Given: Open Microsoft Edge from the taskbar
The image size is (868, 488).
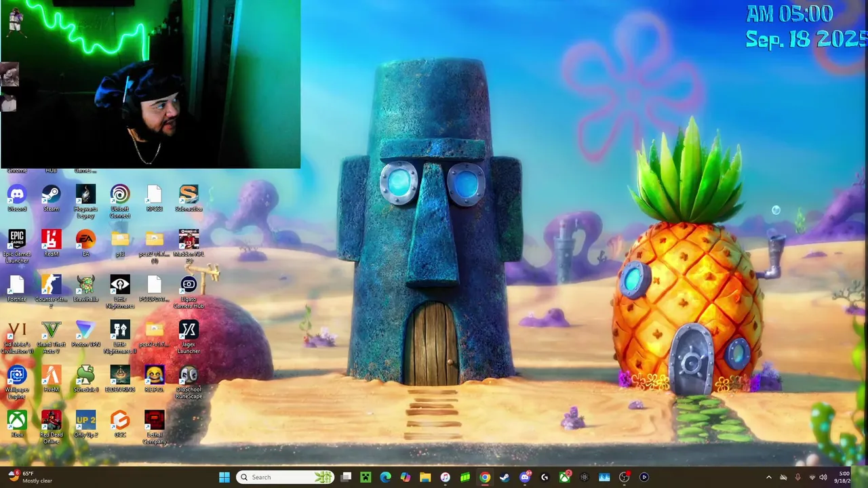Looking at the screenshot, I should pos(385,477).
